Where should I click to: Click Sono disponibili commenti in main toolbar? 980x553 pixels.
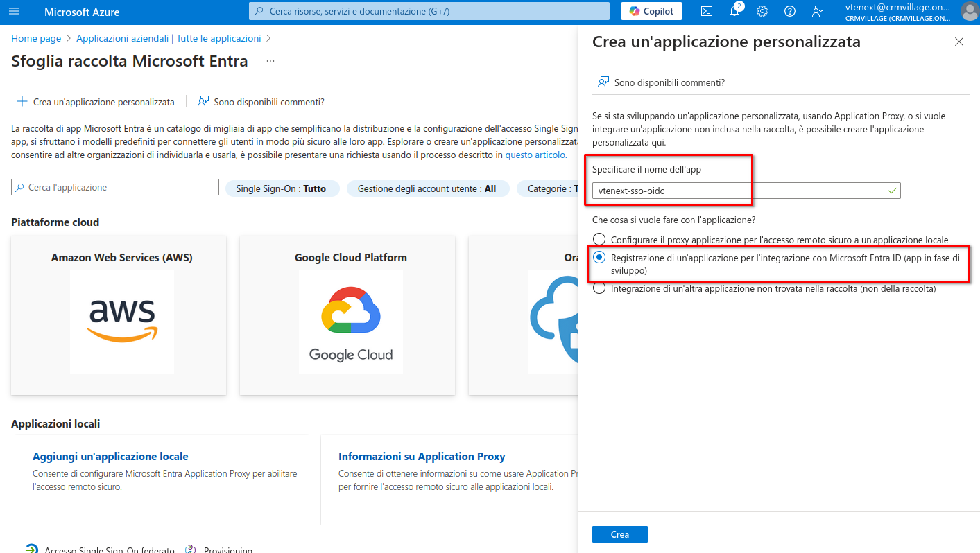pyautogui.click(x=261, y=102)
